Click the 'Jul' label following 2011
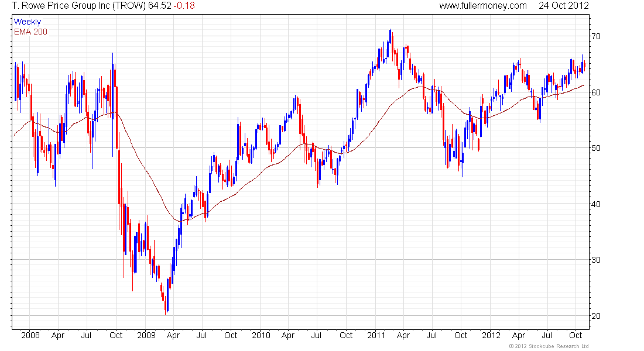The width and height of the screenshot is (644, 351). 431,335
